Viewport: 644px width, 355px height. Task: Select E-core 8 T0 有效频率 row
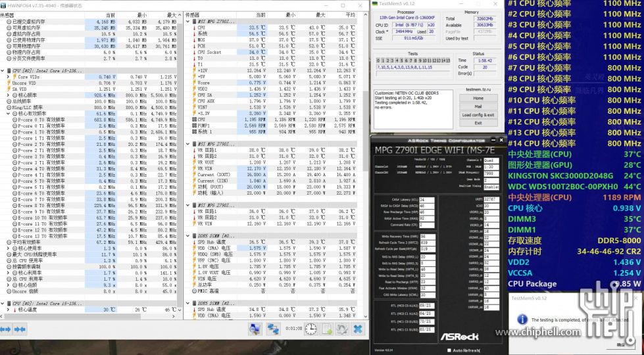click(x=89, y=206)
